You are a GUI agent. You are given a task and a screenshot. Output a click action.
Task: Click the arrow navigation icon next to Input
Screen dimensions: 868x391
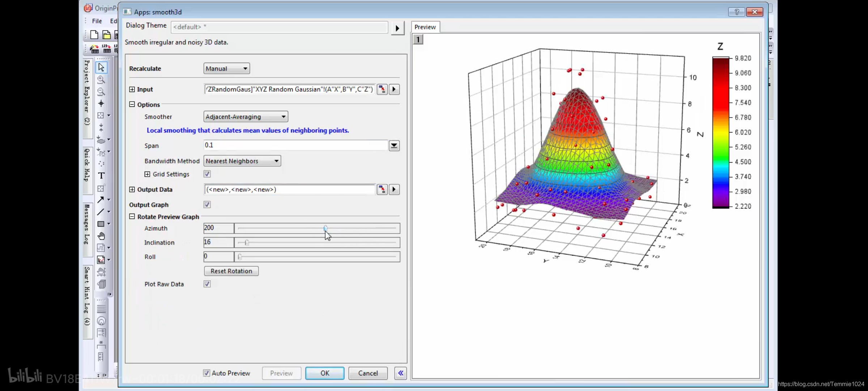[x=393, y=89]
